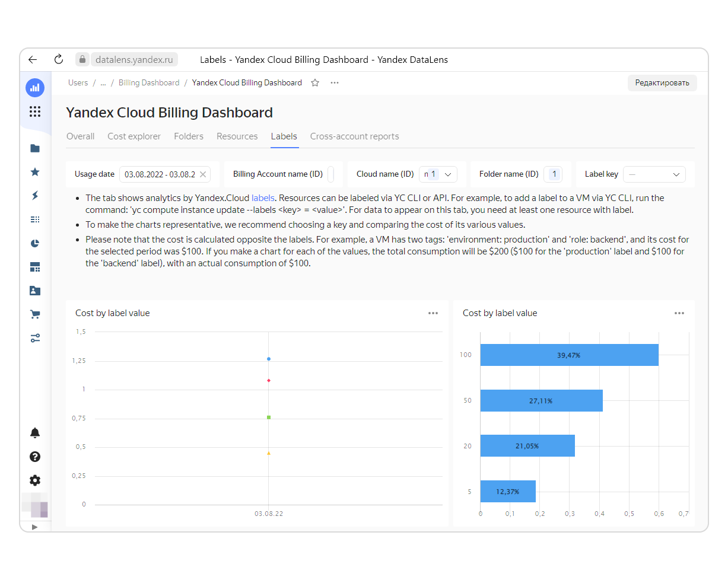This screenshot has height=580, width=728.
Task: Expand sidebar with bottom triangle icon
Action: pyautogui.click(x=35, y=527)
